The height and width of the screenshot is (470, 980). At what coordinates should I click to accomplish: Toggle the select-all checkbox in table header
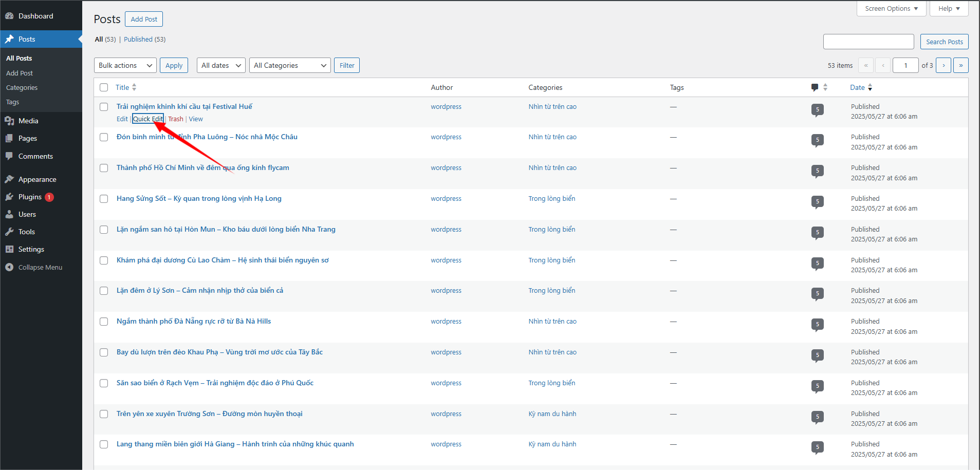pos(104,87)
